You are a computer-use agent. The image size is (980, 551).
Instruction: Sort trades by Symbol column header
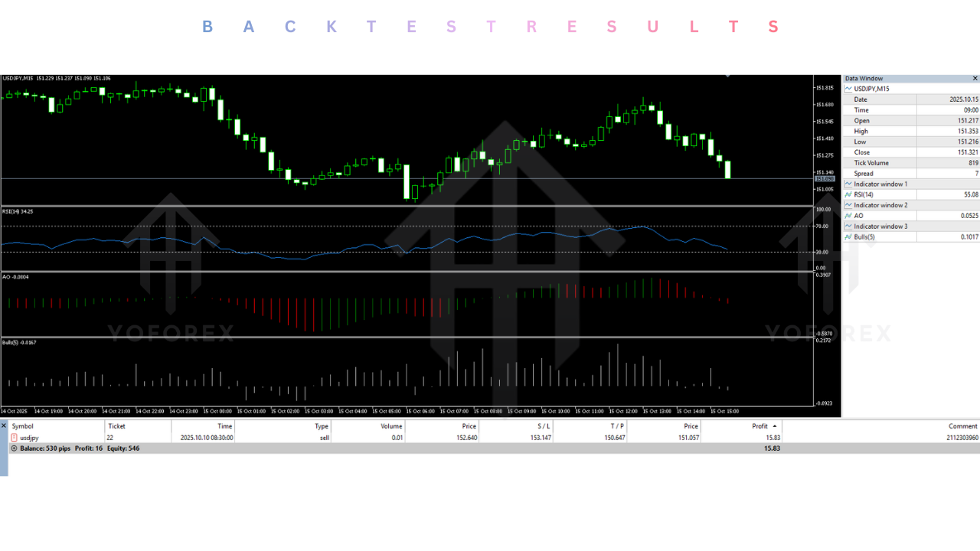[23, 426]
